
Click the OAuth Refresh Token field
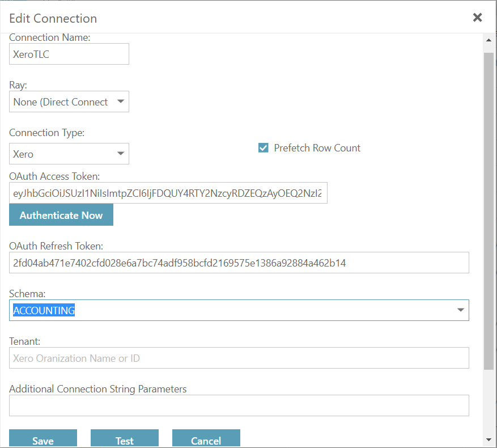coord(239,263)
